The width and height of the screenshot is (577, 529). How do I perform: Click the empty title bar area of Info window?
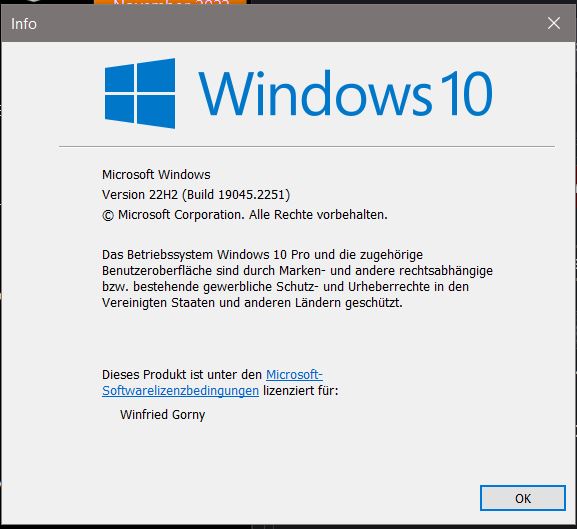click(287, 24)
